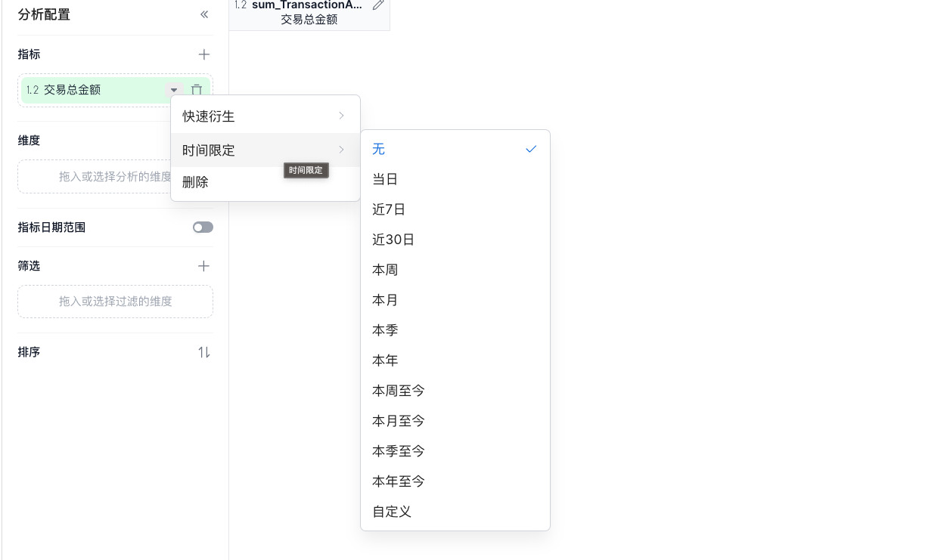Toggle the 指标日期范围 switch

tap(203, 227)
